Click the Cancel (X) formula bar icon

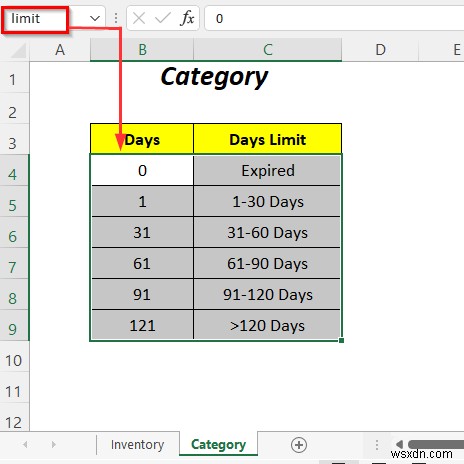tap(139, 18)
